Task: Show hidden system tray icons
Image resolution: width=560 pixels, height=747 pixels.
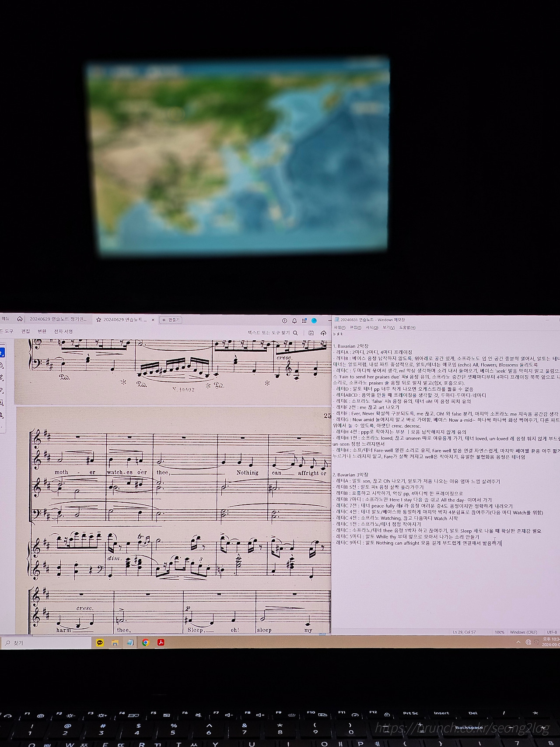Action: 518,642
